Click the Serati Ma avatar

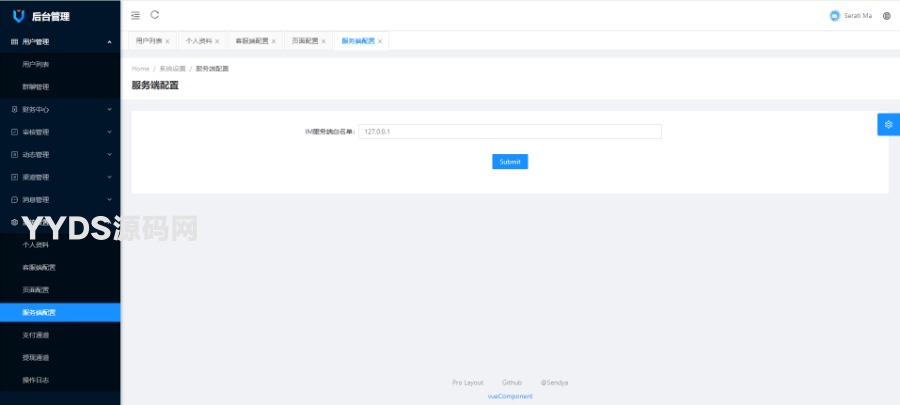coord(835,16)
